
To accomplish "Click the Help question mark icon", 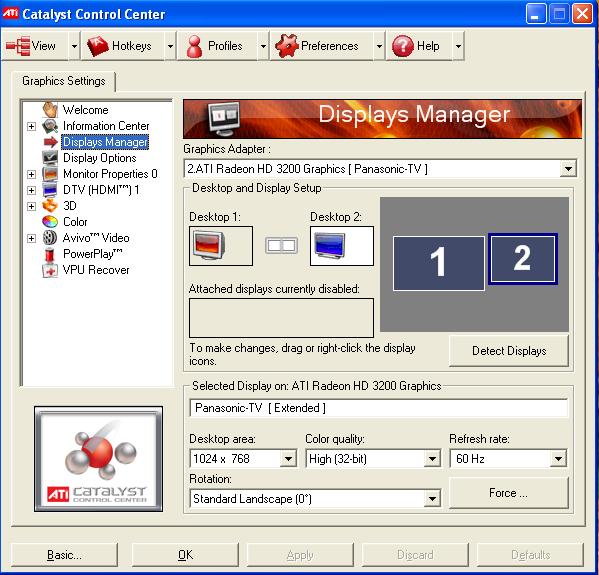I will pyautogui.click(x=403, y=46).
